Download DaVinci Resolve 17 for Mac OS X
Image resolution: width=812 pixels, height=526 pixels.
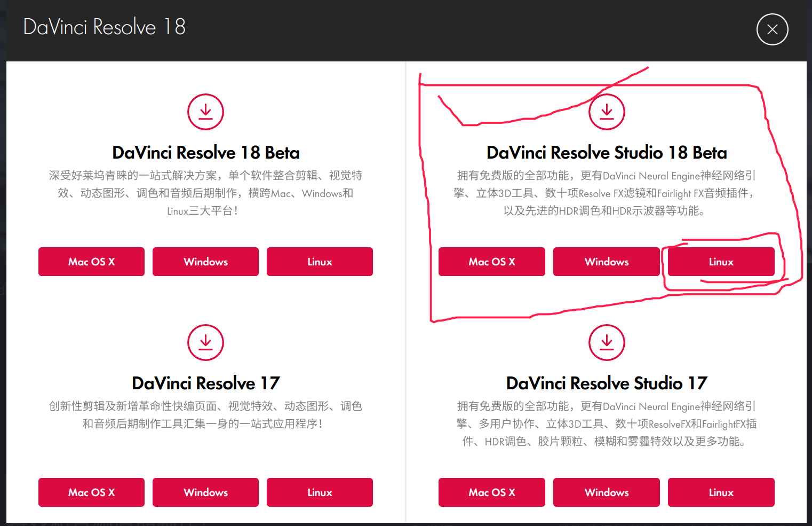[91, 492]
